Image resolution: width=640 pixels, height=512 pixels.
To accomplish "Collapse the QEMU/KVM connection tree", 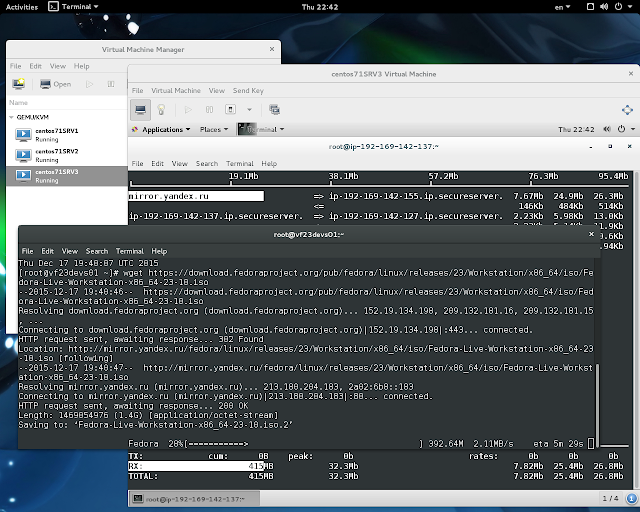I will [x=11, y=117].
